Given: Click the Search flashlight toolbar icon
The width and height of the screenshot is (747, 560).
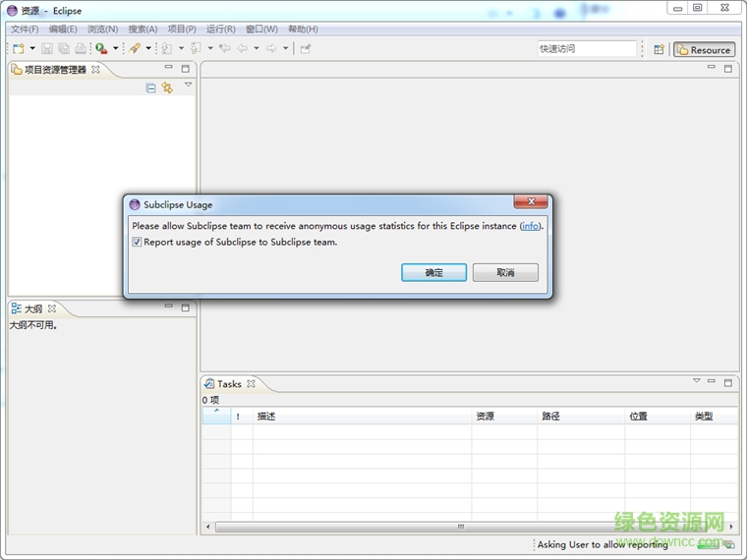Looking at the screenshot, I should coord(135,48).
